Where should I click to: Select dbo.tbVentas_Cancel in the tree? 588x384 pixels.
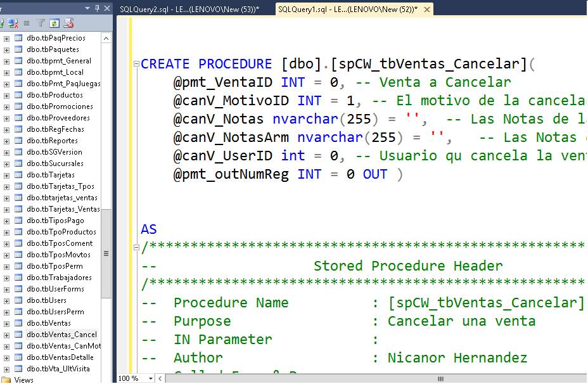(62, 335)
